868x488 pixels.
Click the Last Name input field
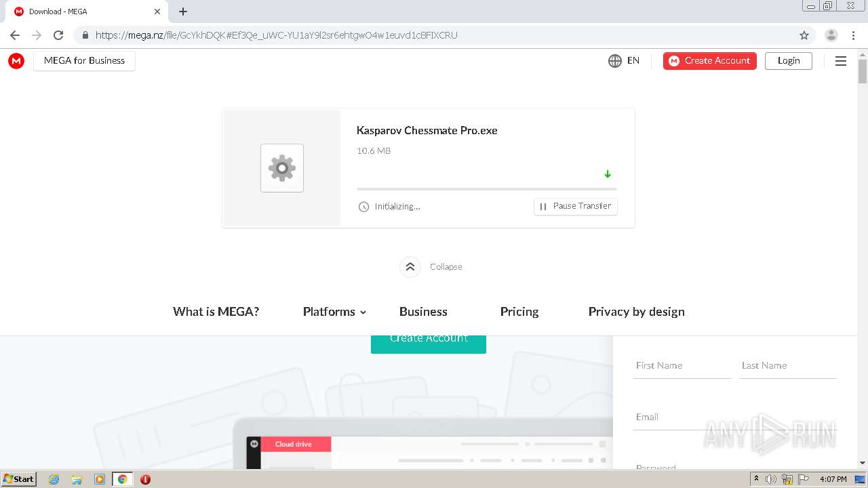tap(788, 366)
